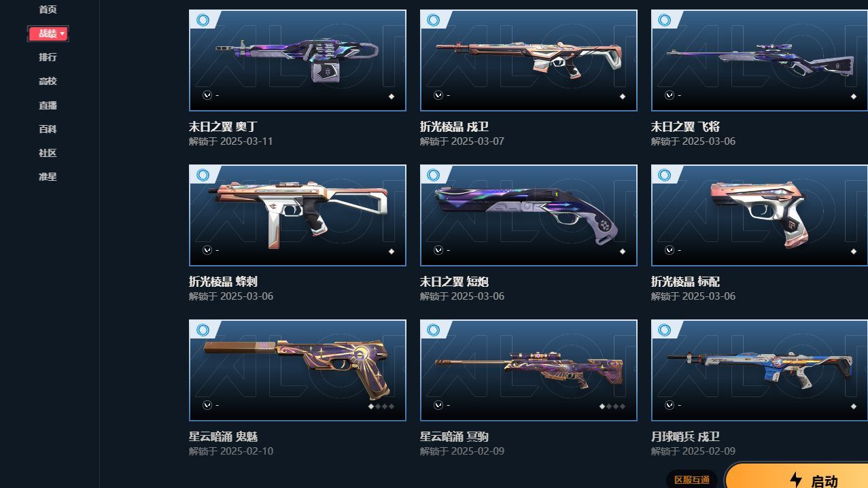The height and width of the screenshot is (488, 868).
Task: Go to the 直播 section in the sidebar
Action: (x=48, y=105)
